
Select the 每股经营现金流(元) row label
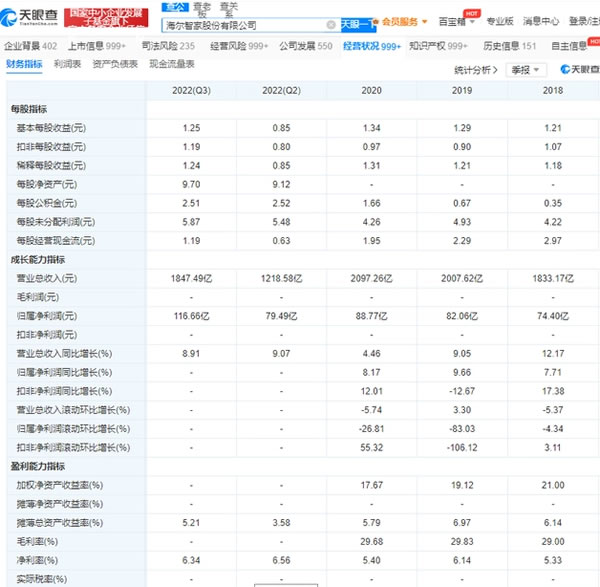[56, 241]
